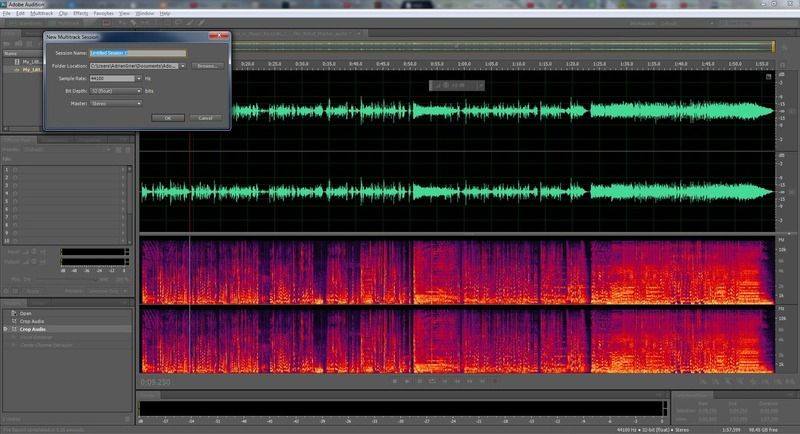Image resolution: width=800 pixels, height=434 pixels.
Task: Open the Edit menu
Action: [x=20, y=13]
